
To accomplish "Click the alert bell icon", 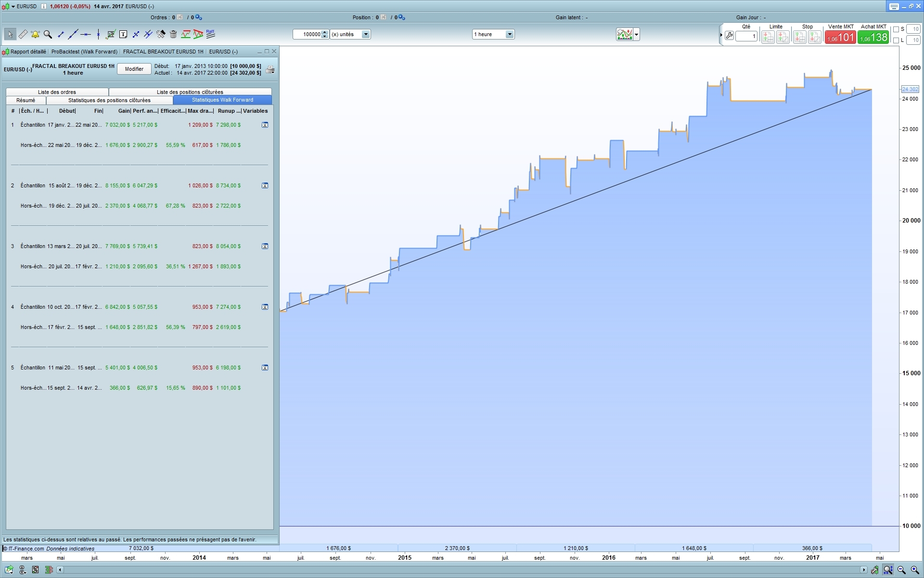I will (x=35, y=34).
